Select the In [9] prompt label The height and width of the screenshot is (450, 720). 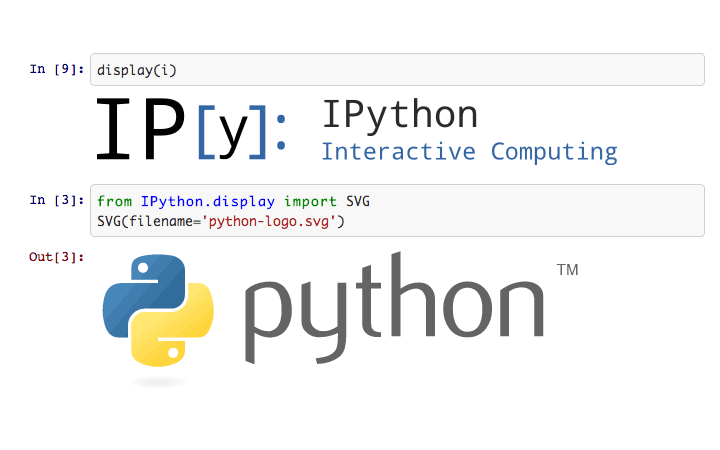tap(57, 69)
